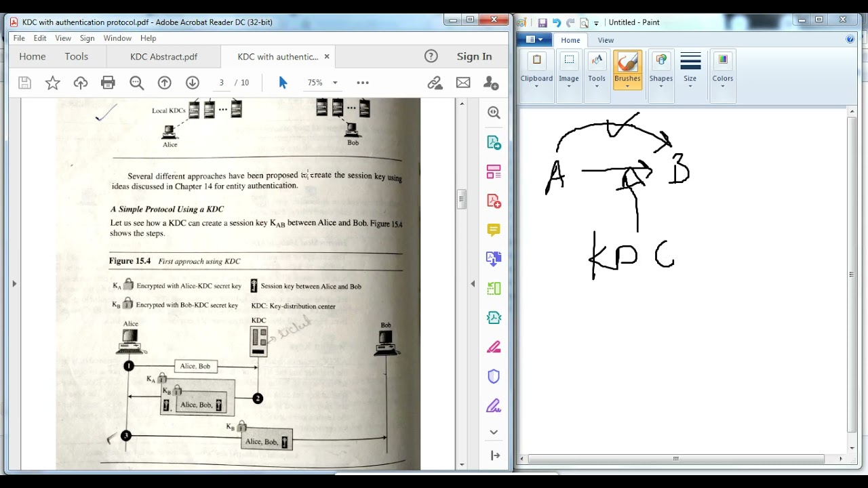Expand the left navigation pane arrow
Viewport: 868px width, 488px height.
14,283
